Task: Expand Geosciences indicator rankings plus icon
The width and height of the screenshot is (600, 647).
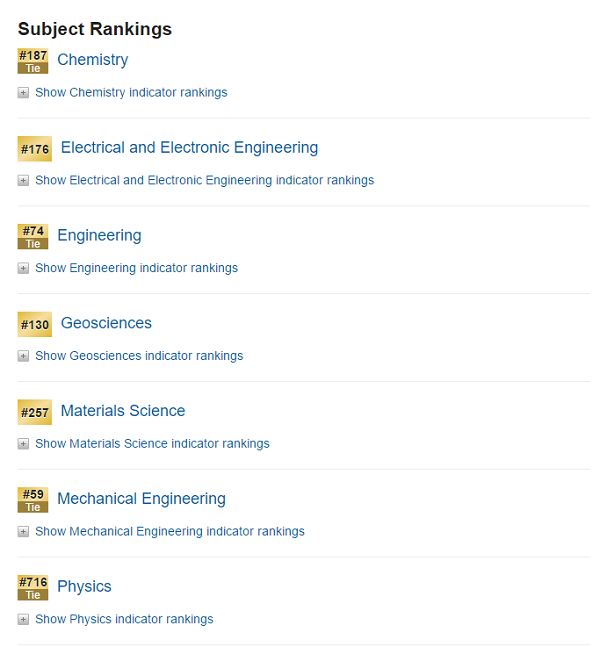Action: pyautogui.click(x=23, y=356)
